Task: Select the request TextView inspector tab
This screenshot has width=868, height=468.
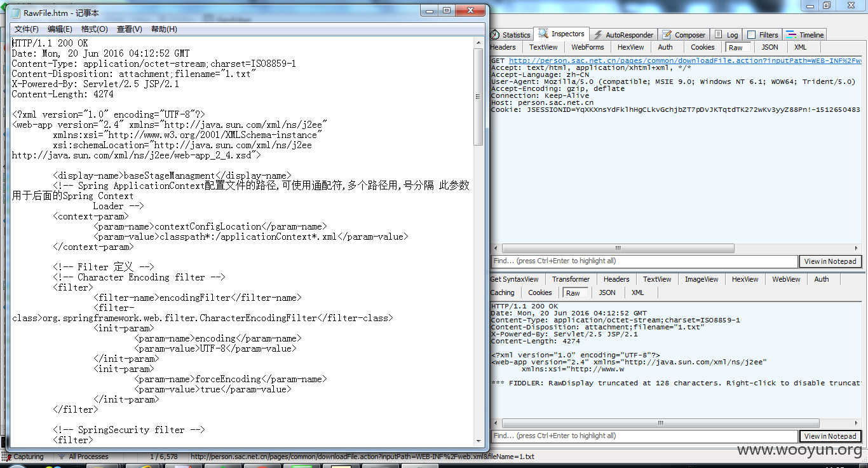Action: click(x=543, y=47)
